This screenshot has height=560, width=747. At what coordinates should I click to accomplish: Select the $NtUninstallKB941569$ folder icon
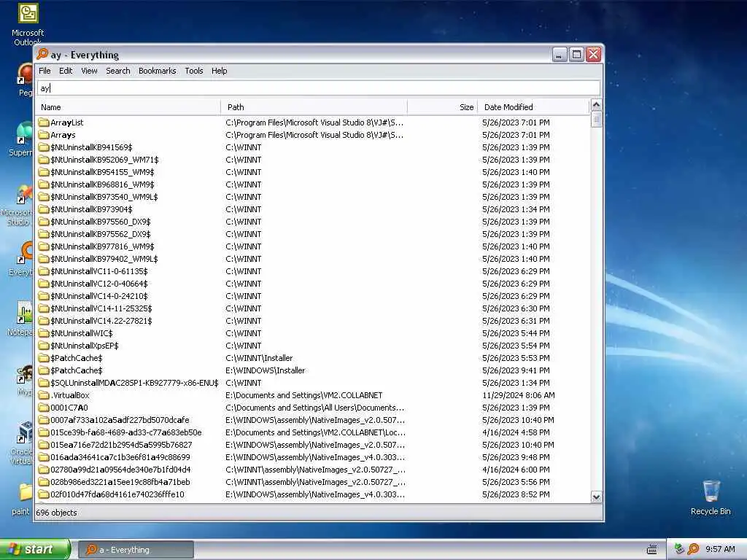[x=44, y=147]
